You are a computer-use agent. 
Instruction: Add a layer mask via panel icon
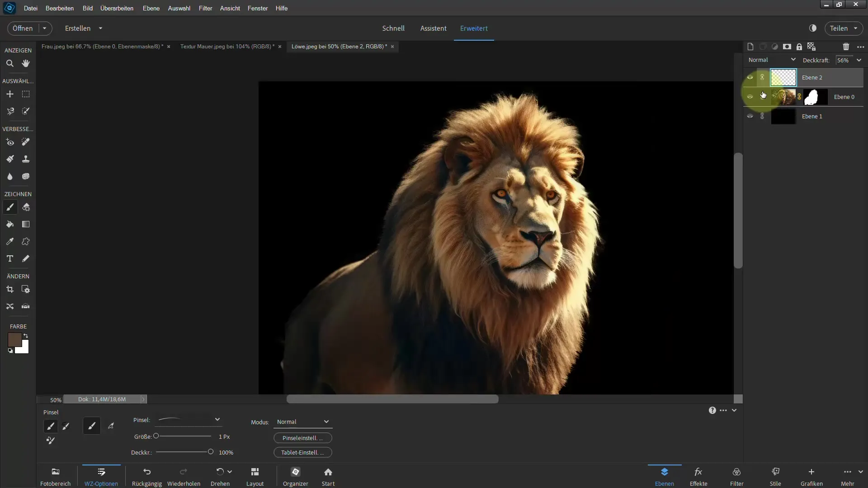pos(787,47)
